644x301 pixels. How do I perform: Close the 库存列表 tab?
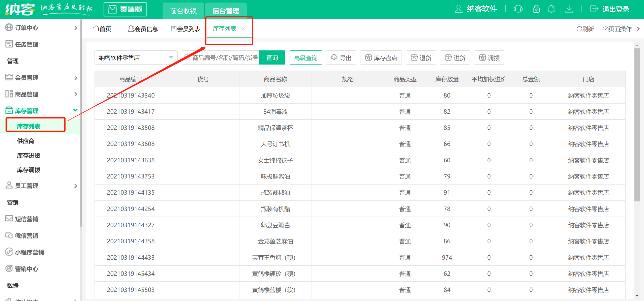pyautogui.click(x=243, y=29)
